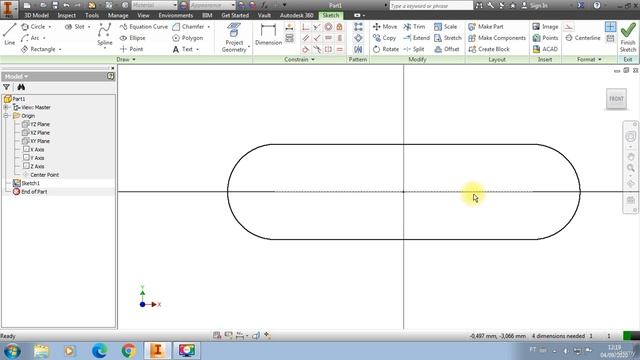The width and height of the screenshot is (640, 360).
Task: Select XY Plane in the browser tree
Action: [36, 141]
